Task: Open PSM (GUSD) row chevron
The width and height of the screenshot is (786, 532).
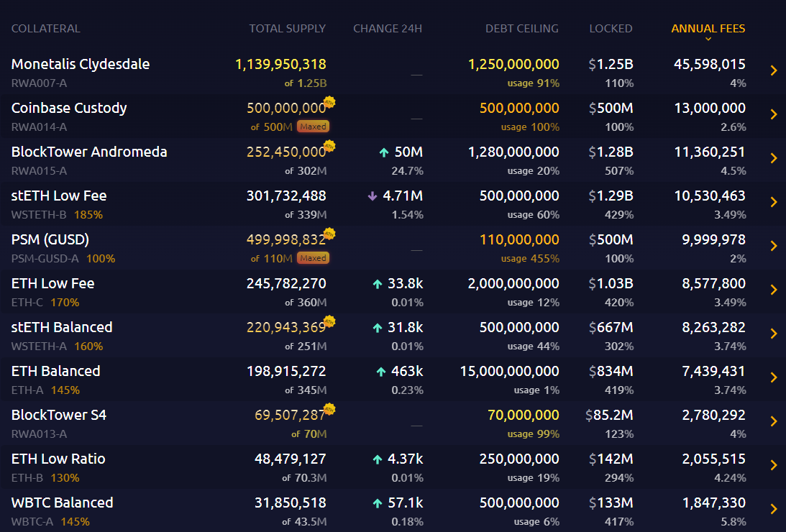Action: (x=774, y=246)
